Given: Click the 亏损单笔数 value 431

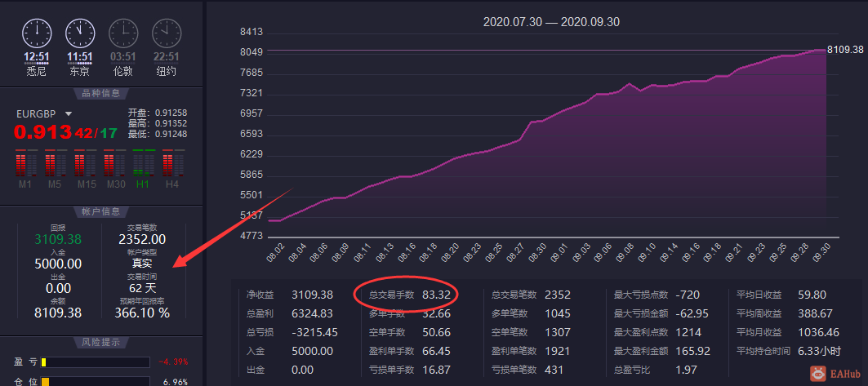Looking at the screenshot, I should pos(554,370).
